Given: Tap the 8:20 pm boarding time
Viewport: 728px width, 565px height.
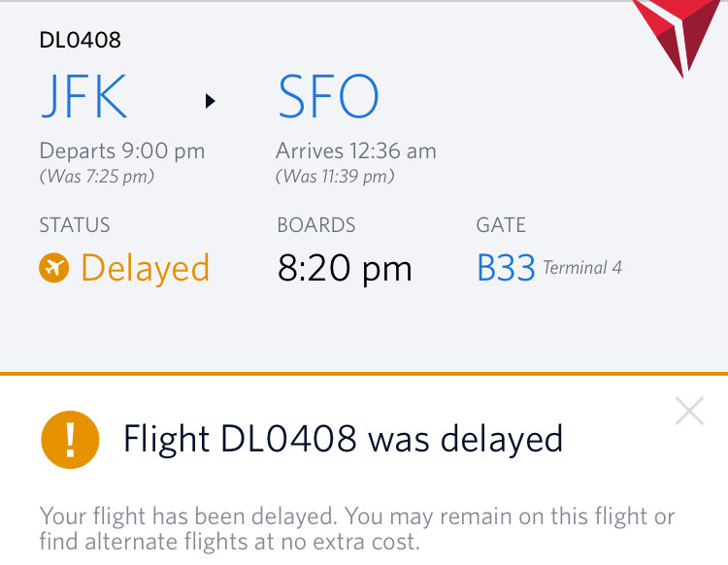Looking at the screenshot, I should [x=345, y=269].
